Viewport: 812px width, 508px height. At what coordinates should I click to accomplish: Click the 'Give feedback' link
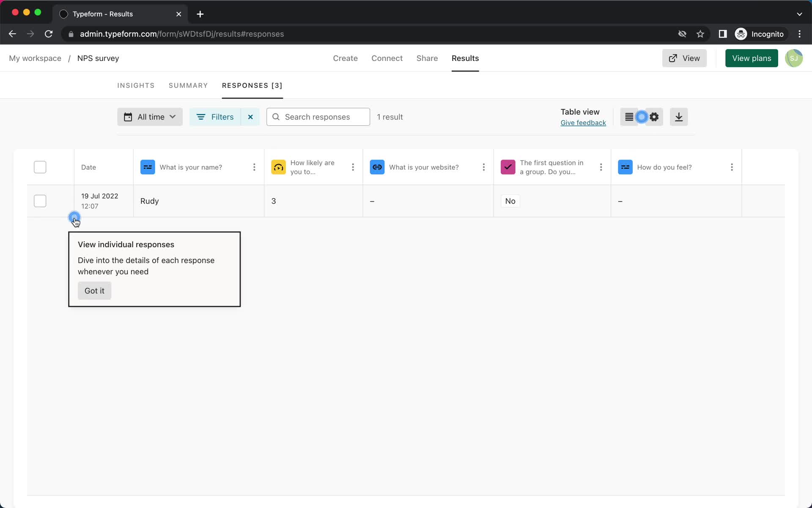pos(584,122)
